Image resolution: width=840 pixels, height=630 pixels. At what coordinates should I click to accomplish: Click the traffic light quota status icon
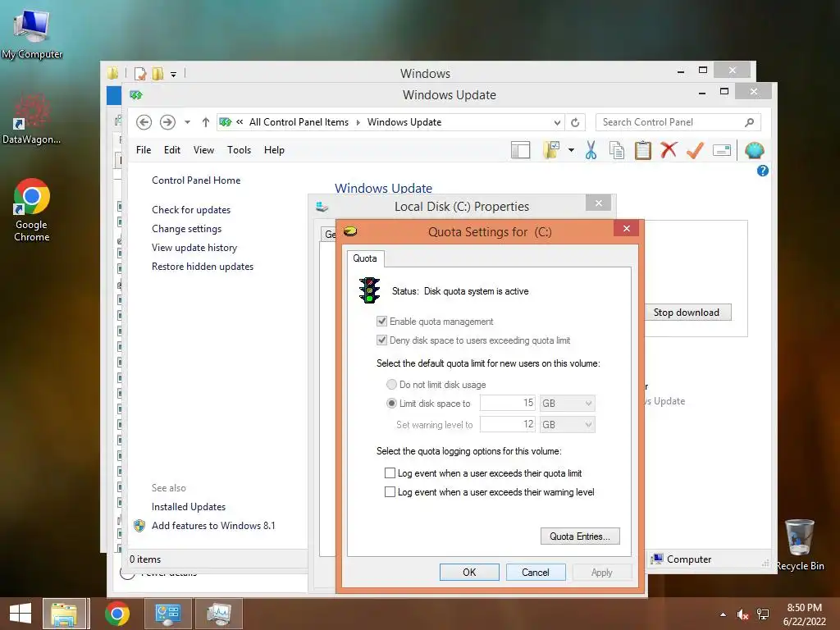(x=369, y=290)
